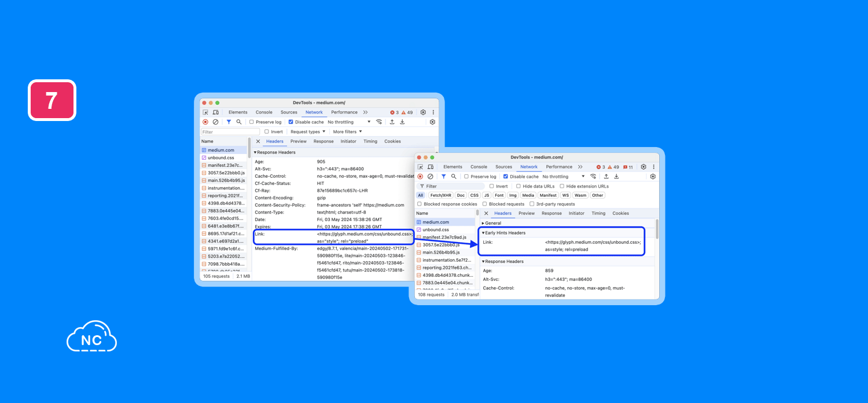
Task: Stop recording network log in back DevTools window
Action: (x=205, y=122)
